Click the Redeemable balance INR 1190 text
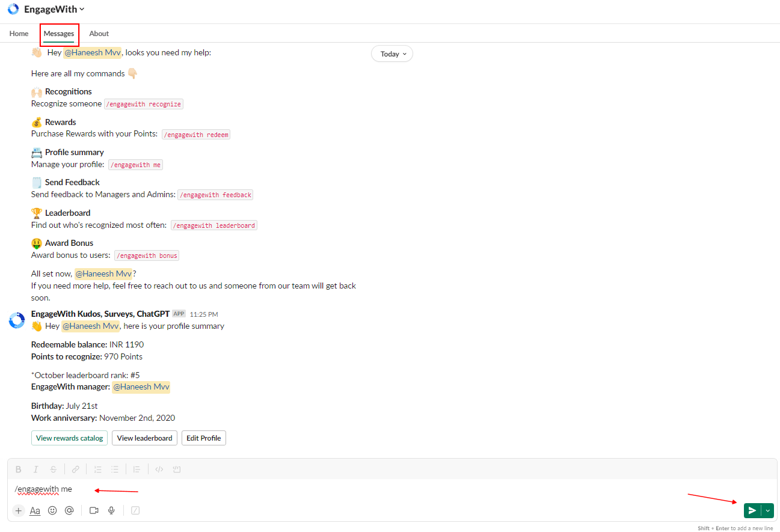This screenshot has height=532, width=780. pos(88,344)
